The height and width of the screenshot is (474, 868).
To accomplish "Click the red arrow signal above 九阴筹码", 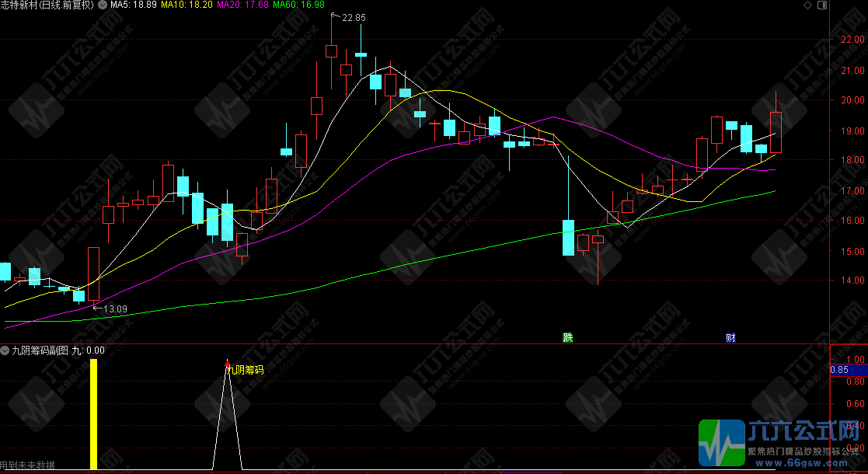I will point(227,362).
